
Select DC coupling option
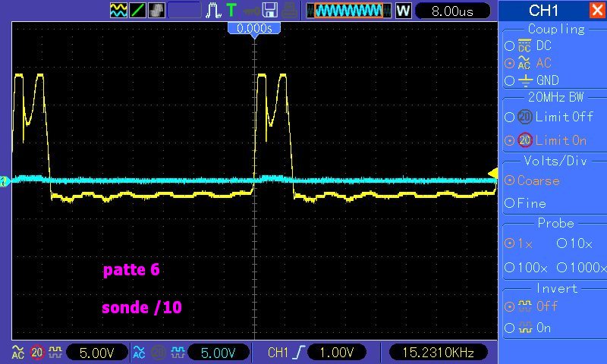tap(509, 46)
